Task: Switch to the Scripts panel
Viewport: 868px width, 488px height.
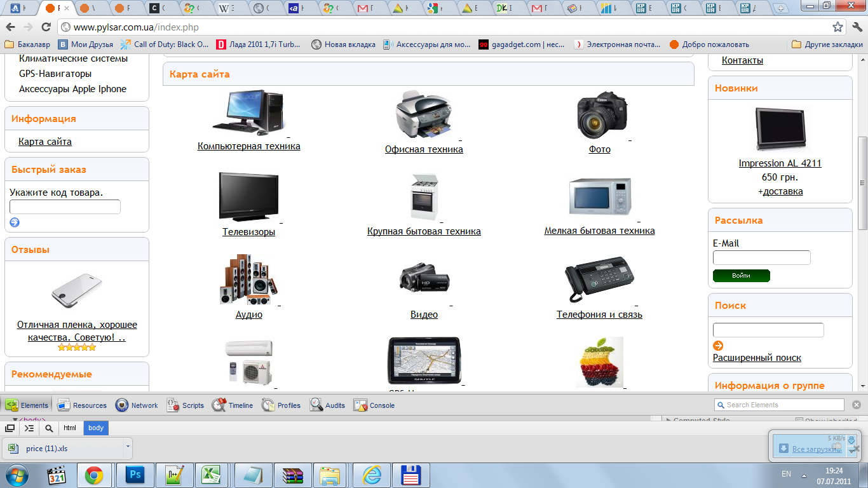Action: 185,405
